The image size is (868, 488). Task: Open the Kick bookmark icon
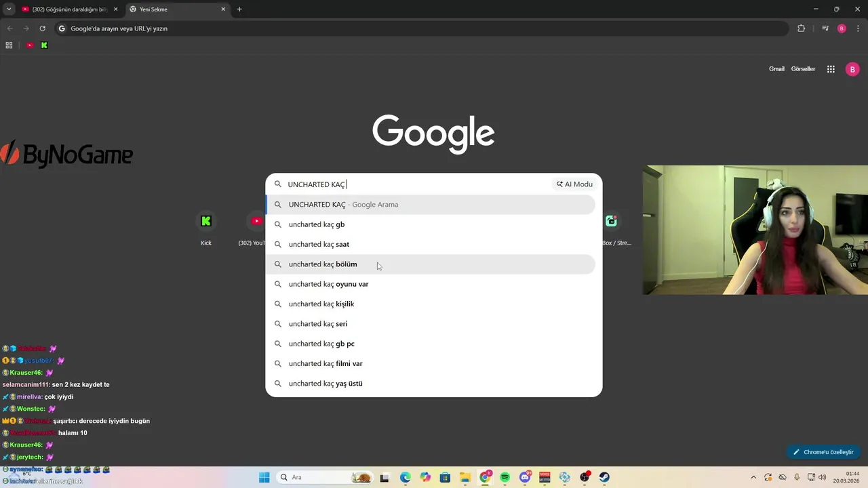pyautogui.click(x=44, y=45)
